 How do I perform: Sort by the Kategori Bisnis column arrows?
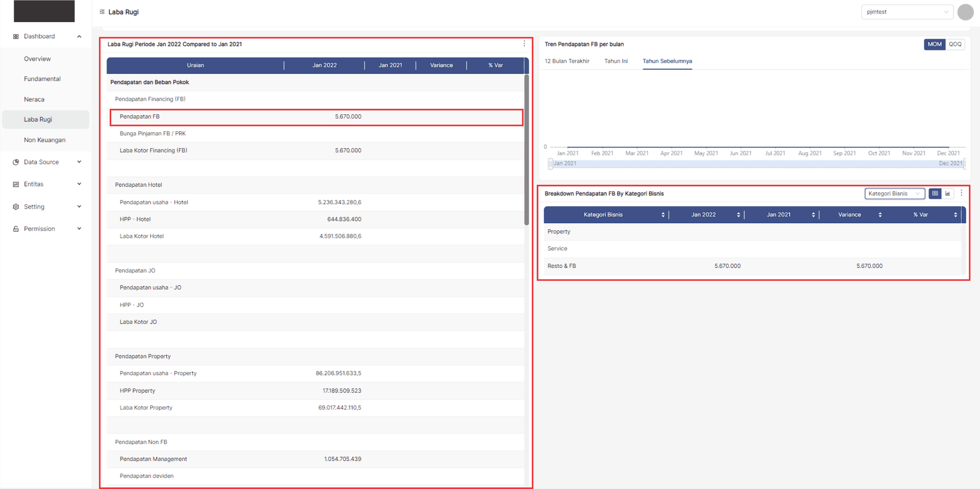click(663, 215)
